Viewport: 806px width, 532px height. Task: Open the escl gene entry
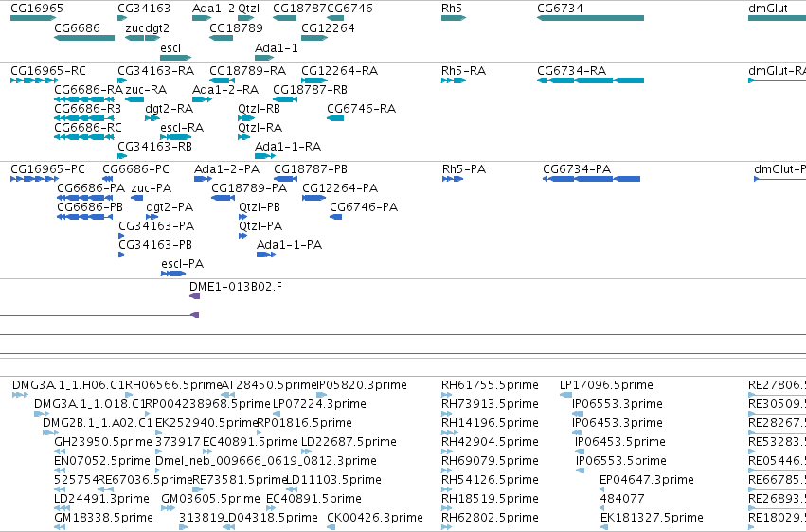coord(170,48)
